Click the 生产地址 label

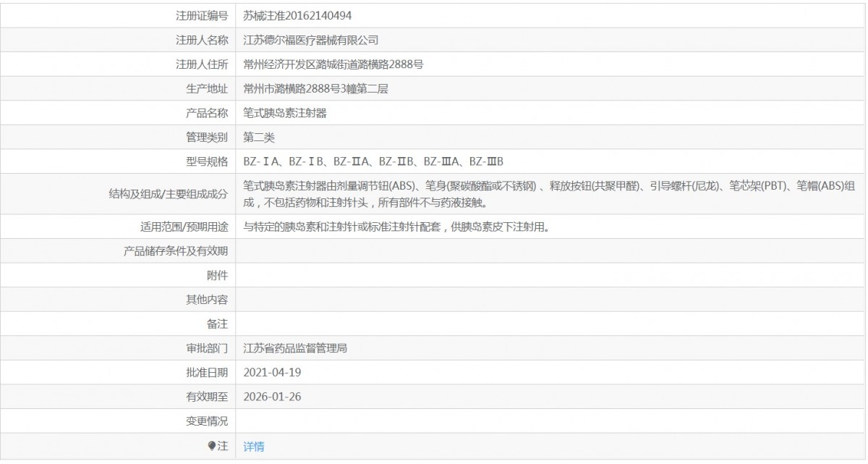207,89
